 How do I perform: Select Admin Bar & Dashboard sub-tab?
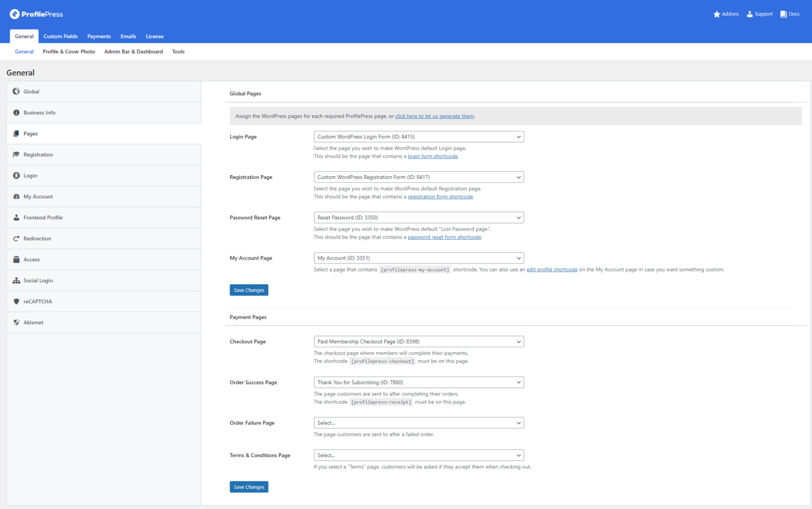point(134,52)
